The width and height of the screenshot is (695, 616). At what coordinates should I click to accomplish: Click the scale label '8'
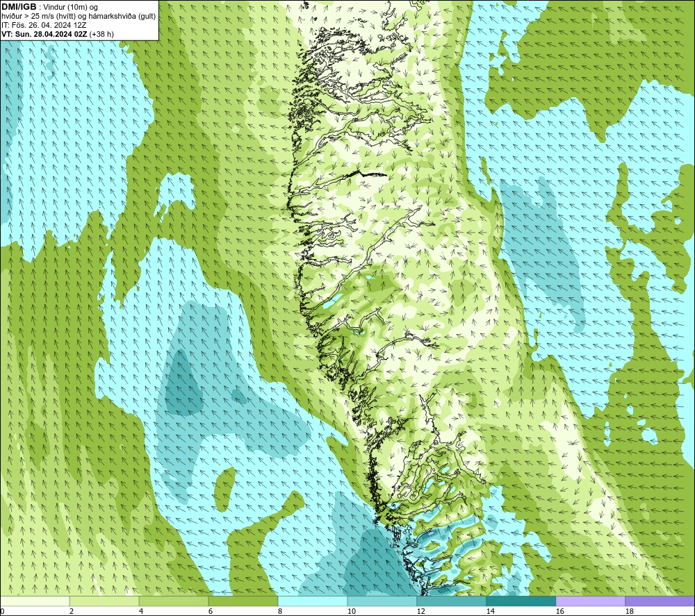click(x=280, y=612)
